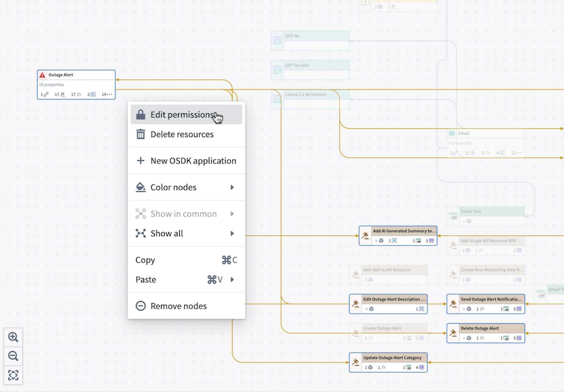This screenshot has width=564, height=392.
Task: Click the zoom-in magnifier icon
Action: click(13, 337)
